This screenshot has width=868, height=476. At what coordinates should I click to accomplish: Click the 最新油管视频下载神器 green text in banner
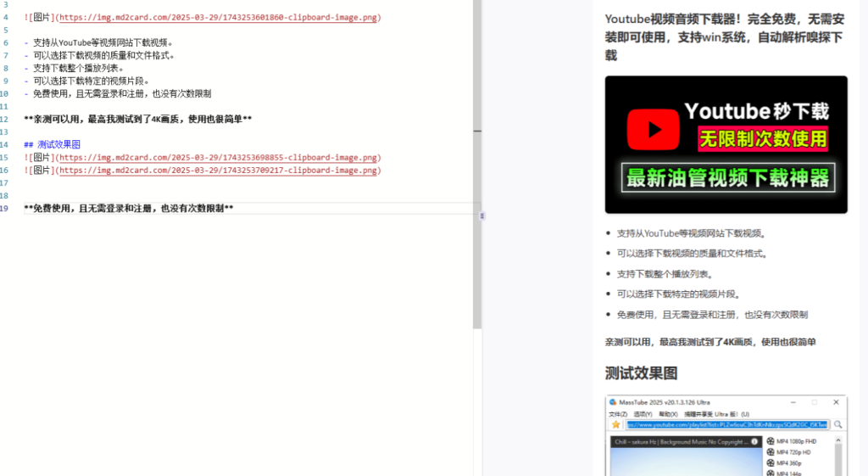pos(728,178)
